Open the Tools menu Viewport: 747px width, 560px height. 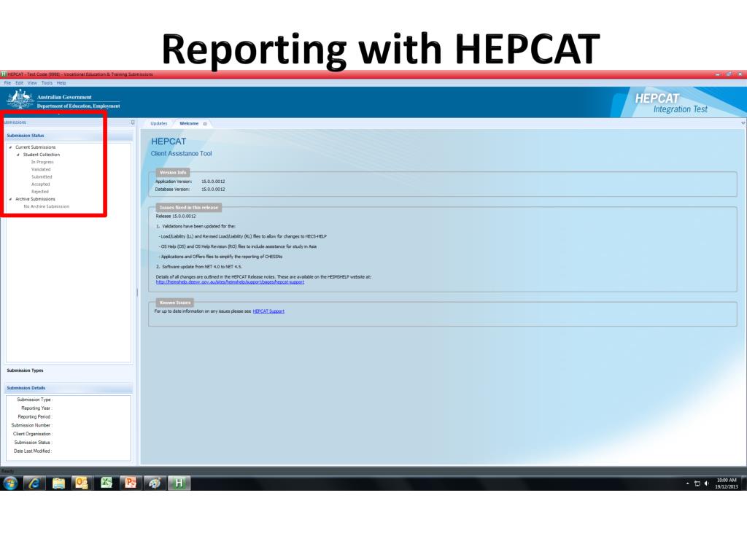tap(47, 83)
